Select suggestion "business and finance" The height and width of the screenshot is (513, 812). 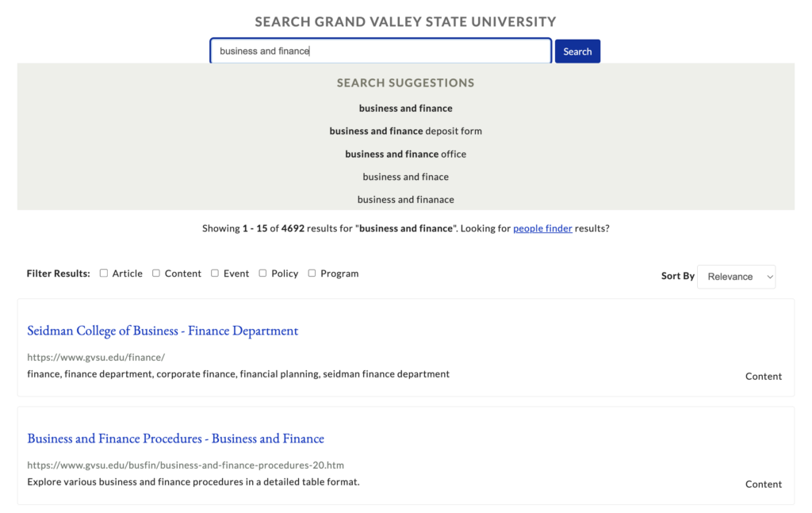[x=405, y=109]
